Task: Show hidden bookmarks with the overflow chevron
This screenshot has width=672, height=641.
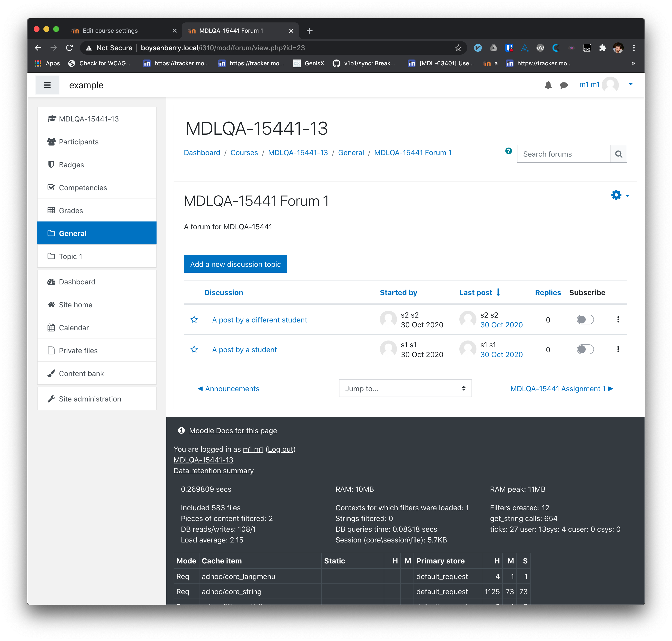Action: point(633,63)
